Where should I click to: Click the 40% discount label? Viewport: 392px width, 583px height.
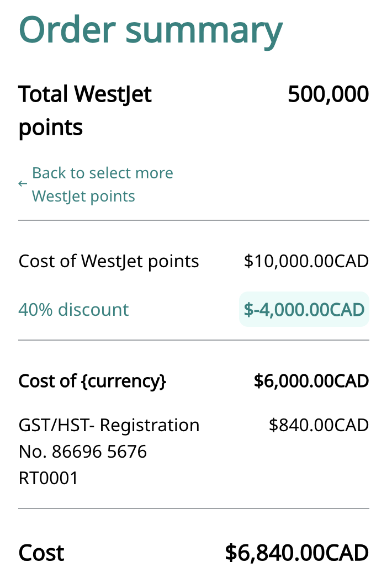click(73, 310)
